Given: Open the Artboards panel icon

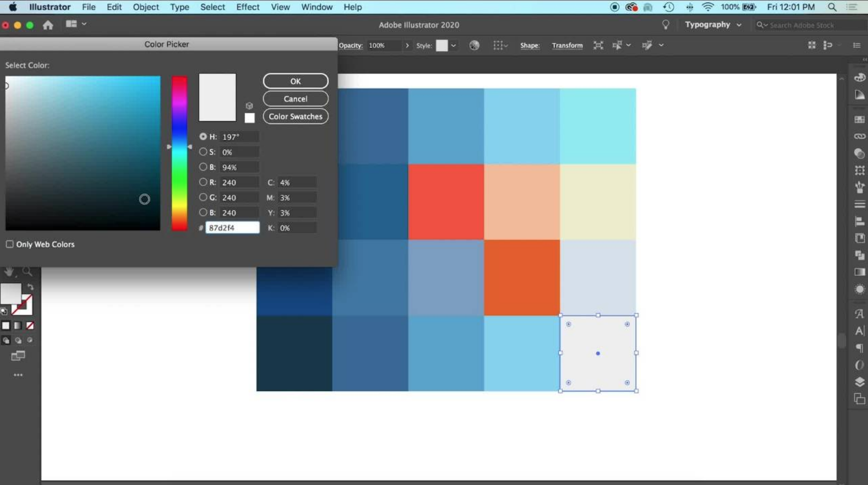Looking at the screenshot, I should pyautogui.click(x=859, y=399).
